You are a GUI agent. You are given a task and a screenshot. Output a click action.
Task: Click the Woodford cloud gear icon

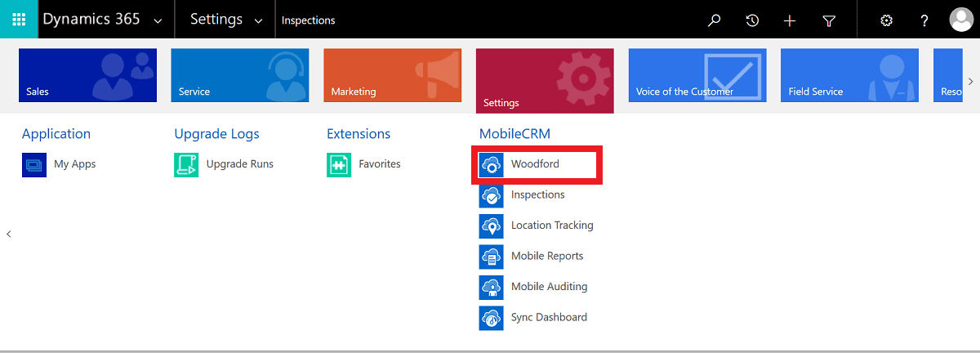click(x=492, y=164)
